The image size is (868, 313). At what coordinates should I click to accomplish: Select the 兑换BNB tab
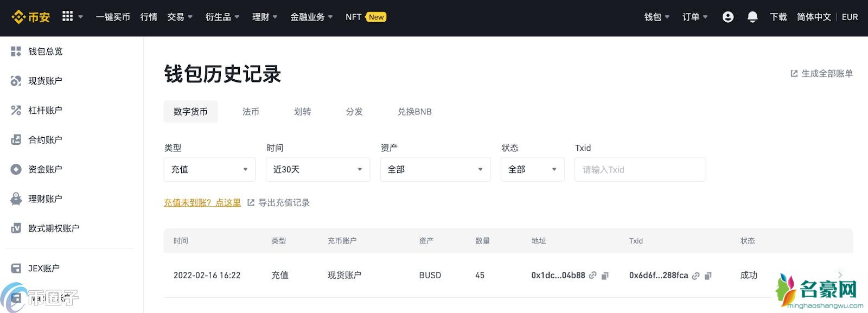pos(414,112)
